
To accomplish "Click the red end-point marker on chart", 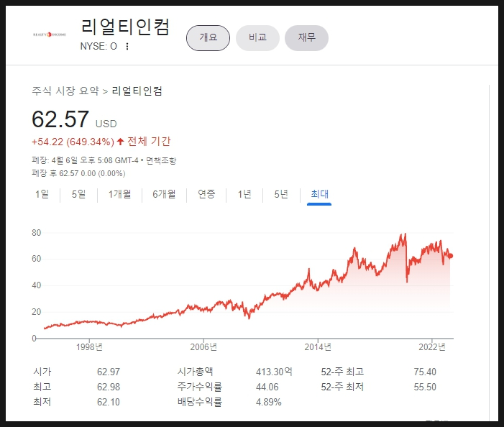I will click(x=451, y=256).
